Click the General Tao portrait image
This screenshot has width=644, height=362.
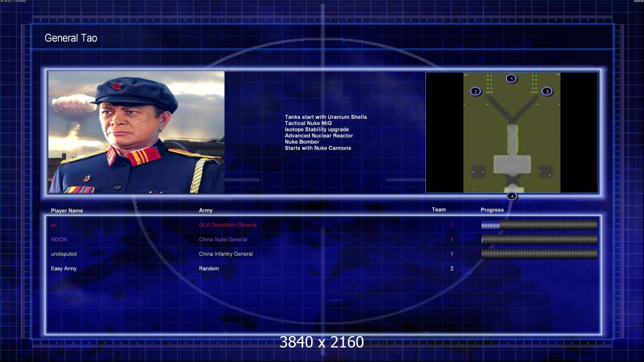click(137, 132)
